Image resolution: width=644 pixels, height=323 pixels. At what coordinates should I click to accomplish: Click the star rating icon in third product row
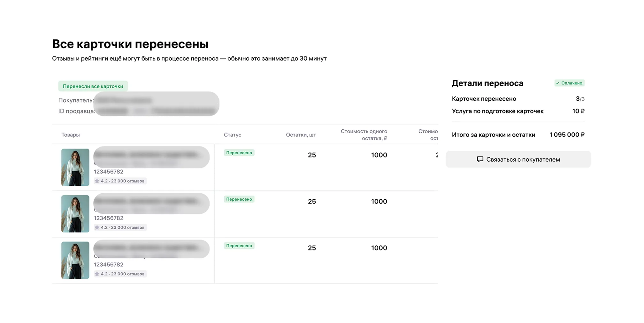click(x=97, y=274)
